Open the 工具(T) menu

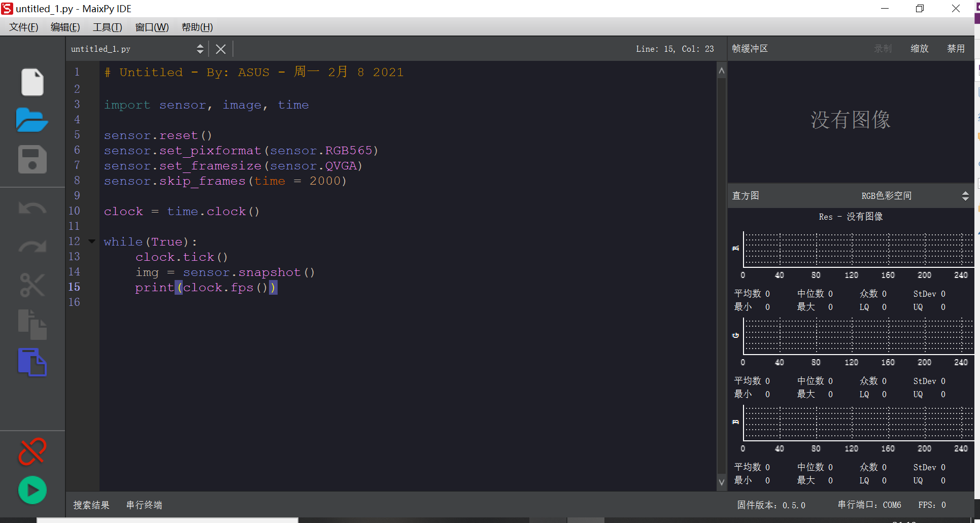pyautogui.click(x=107, y=27)
